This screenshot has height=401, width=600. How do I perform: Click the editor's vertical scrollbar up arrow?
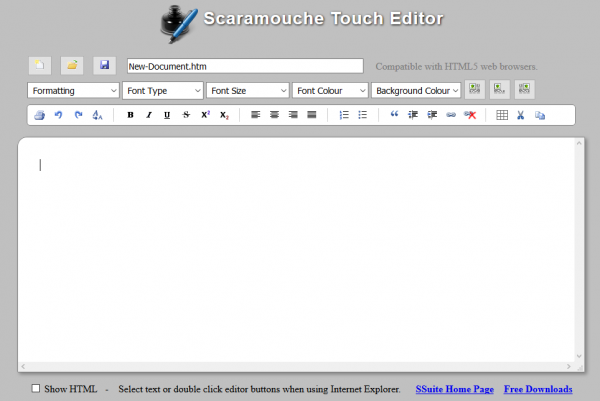coord(579,143)
